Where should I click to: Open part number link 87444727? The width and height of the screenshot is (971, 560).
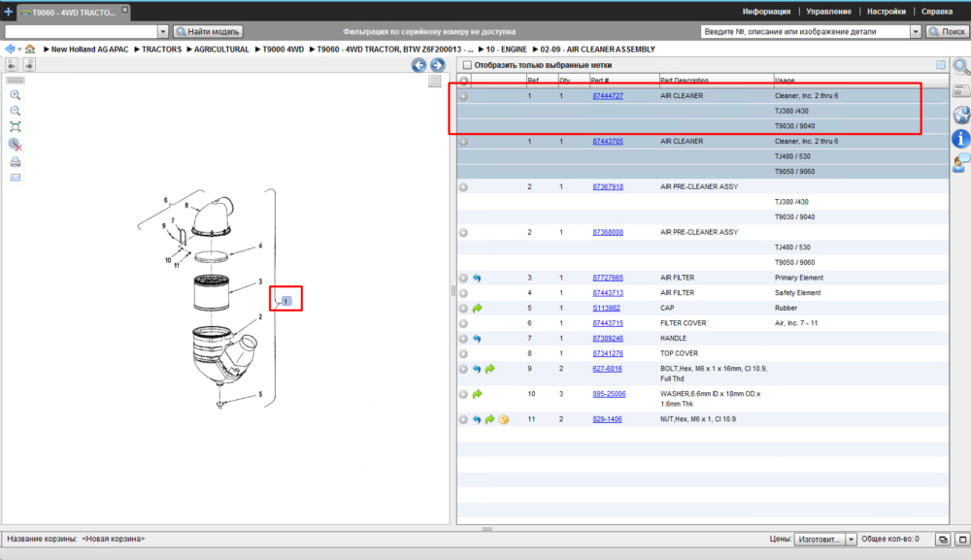(608, 96)
